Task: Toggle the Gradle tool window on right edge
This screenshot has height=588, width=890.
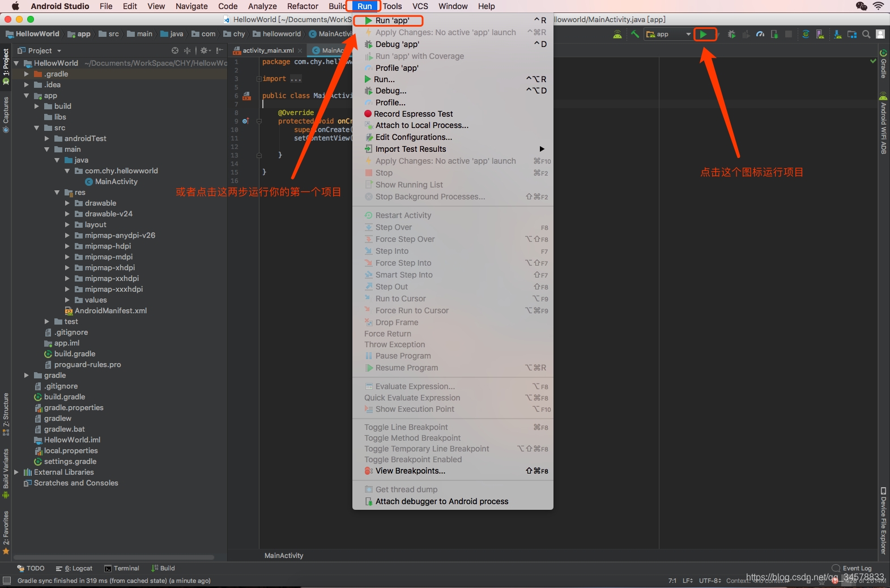Action: click(x=883, y=63)
